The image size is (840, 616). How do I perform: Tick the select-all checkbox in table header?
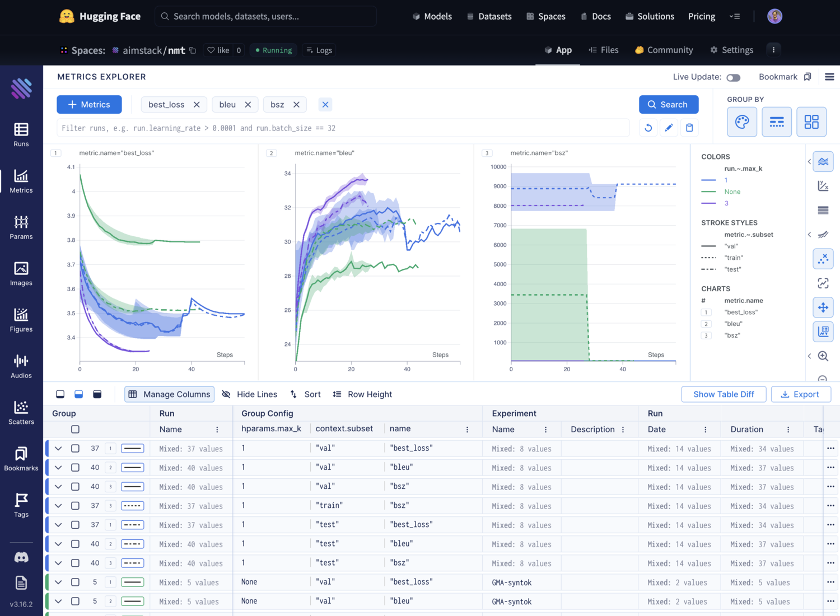[75, 430]
